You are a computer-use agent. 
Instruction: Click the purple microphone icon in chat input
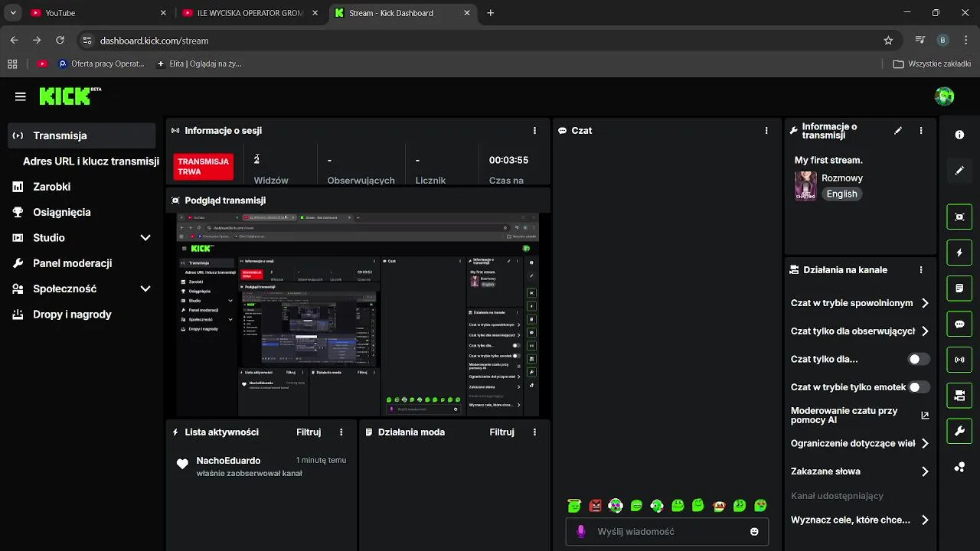(x=581, y=531)
